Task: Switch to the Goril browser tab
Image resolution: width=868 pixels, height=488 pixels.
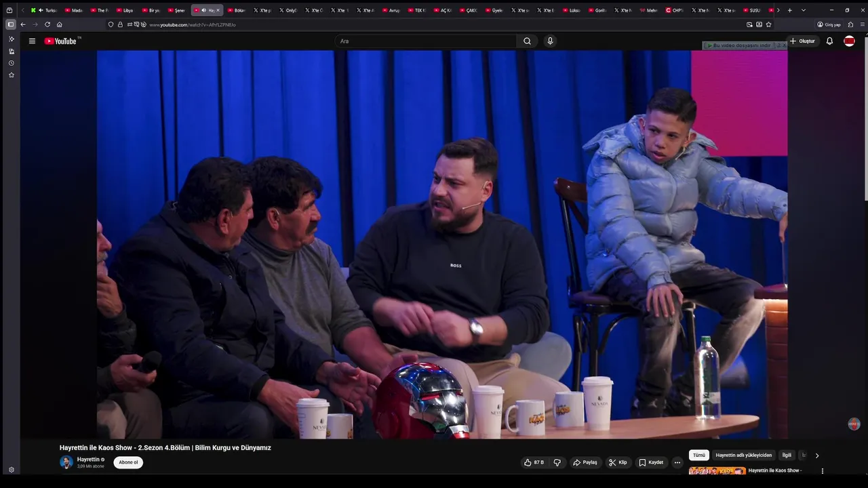Action: (597, 10)
